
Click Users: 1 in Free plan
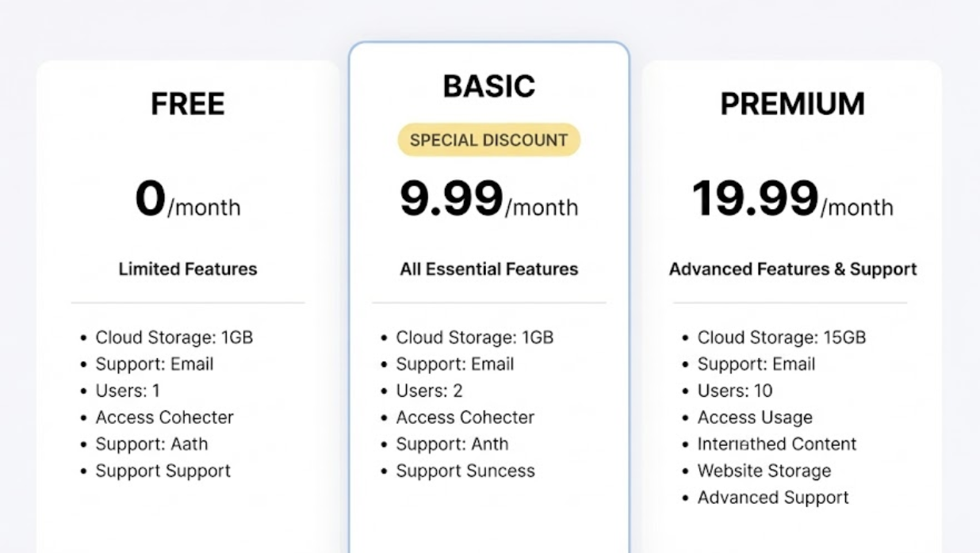(128, 391)
